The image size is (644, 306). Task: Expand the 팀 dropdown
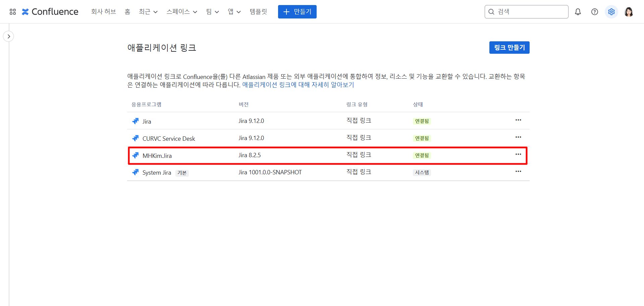[212, 12]
